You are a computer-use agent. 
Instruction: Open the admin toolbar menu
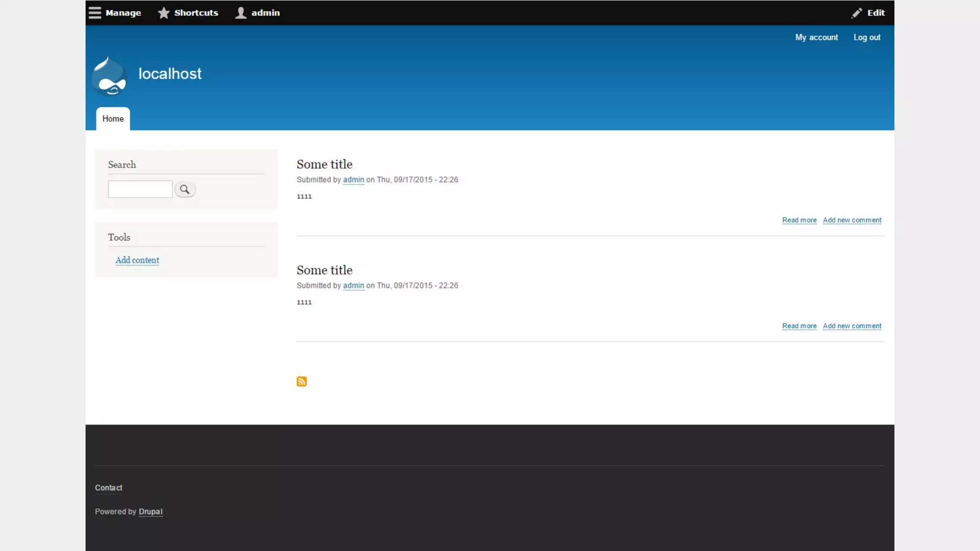coord(257,13)
